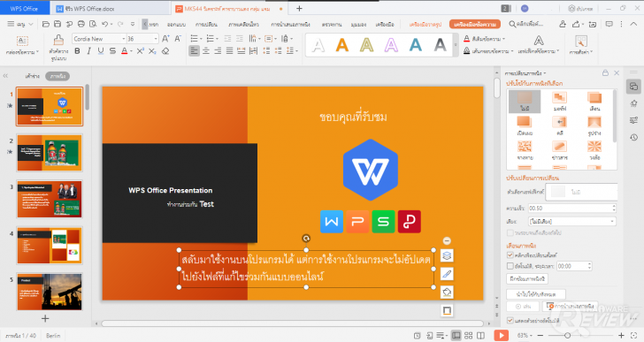This screenshot has height=342, width=644.
Task: Switch to Slide Sorter grid view
Action: [x=468, y=336]
